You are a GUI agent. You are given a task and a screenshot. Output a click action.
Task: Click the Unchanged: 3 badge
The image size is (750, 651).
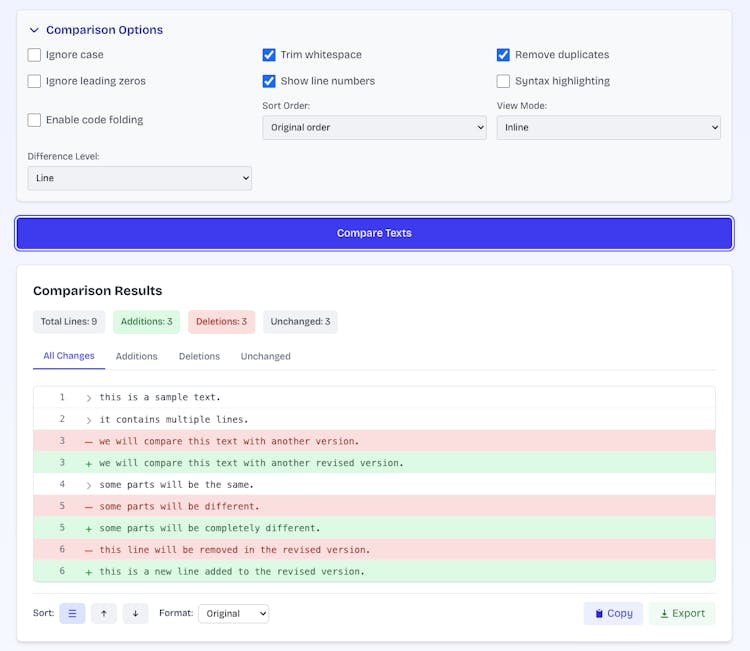point(300,322)
